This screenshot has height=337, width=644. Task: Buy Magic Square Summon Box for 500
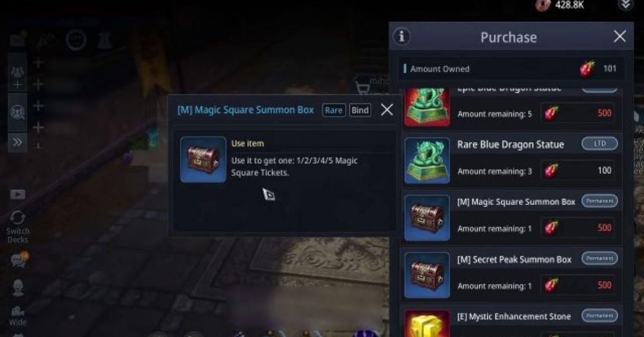(578, 228)
